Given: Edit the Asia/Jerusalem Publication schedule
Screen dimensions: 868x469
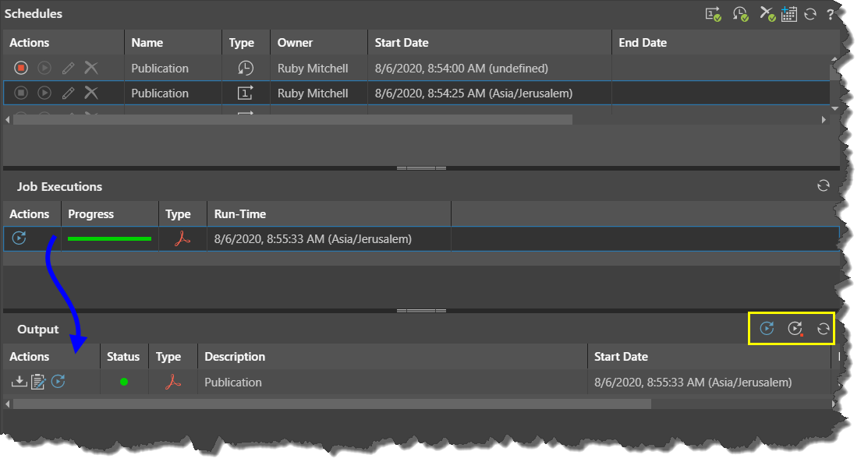Looking at the screenshot, I should coord(68,93).
